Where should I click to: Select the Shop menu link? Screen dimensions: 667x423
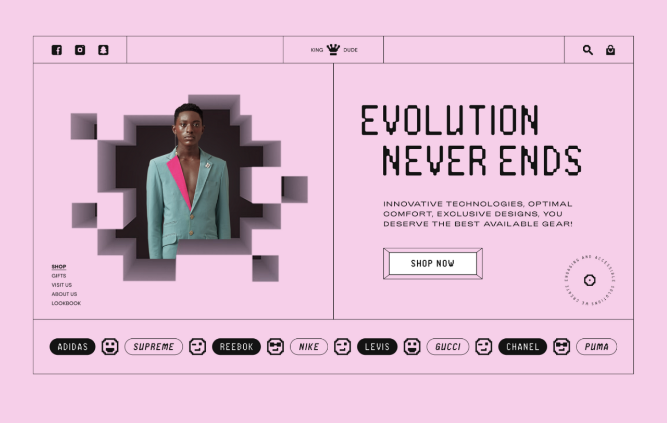click(59, 267)
